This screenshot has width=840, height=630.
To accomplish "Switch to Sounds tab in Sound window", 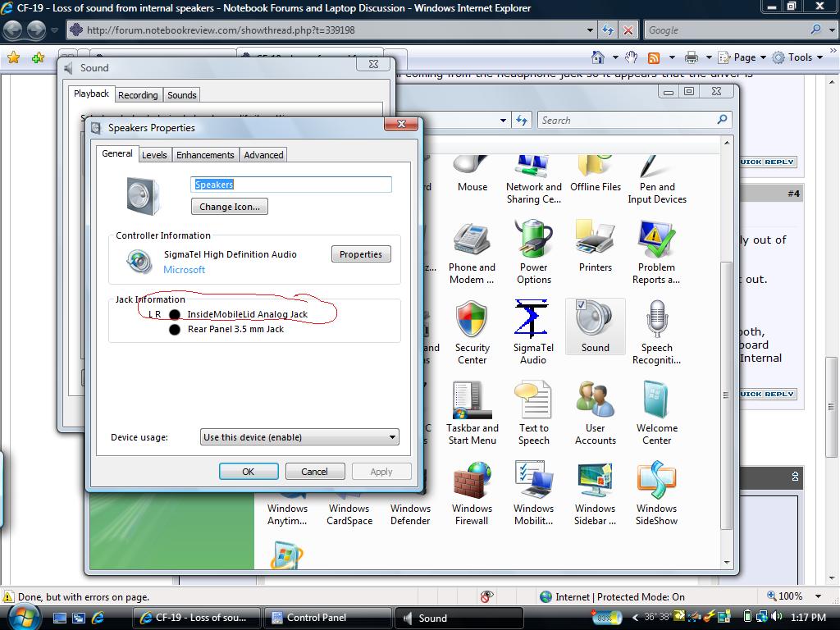I will pyautogui.click(x=181, y=95).
